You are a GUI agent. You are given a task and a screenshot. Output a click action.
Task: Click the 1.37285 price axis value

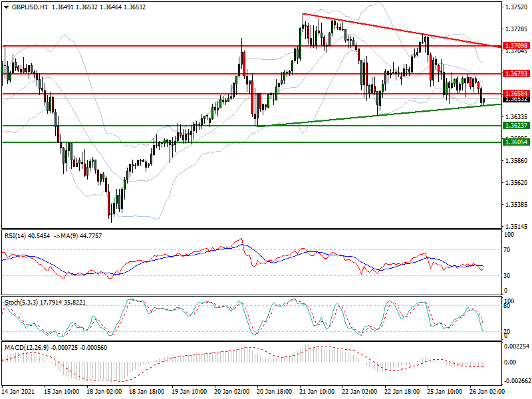point(517,29)
